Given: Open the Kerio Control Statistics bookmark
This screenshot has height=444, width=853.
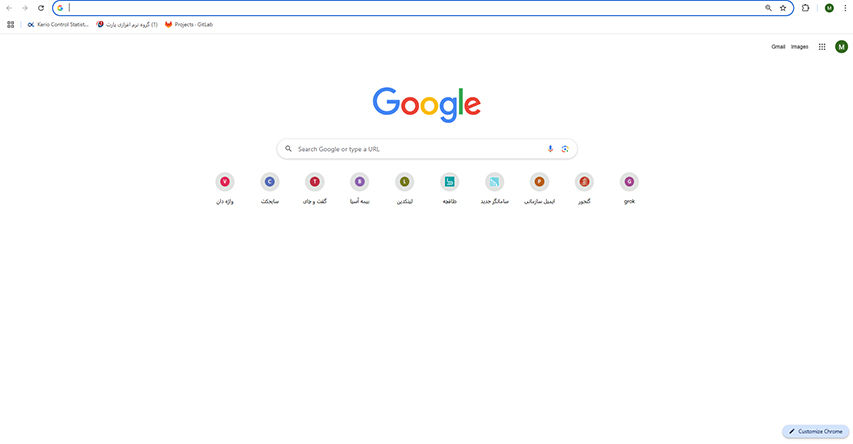Looking at the screenshot, I should [x=58, y=24].
